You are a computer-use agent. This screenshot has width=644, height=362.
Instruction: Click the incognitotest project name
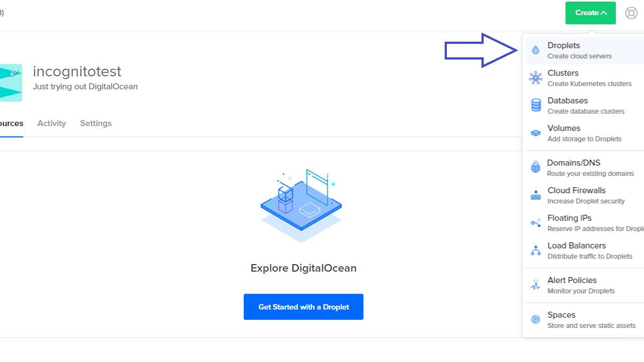pyautogui.click(x=77, y=71)
